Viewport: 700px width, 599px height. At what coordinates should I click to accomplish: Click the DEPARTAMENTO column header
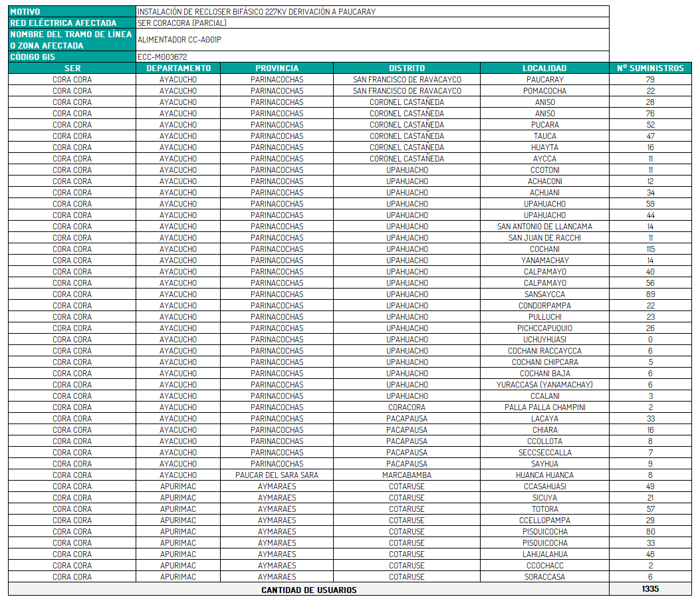pos(178,68)
